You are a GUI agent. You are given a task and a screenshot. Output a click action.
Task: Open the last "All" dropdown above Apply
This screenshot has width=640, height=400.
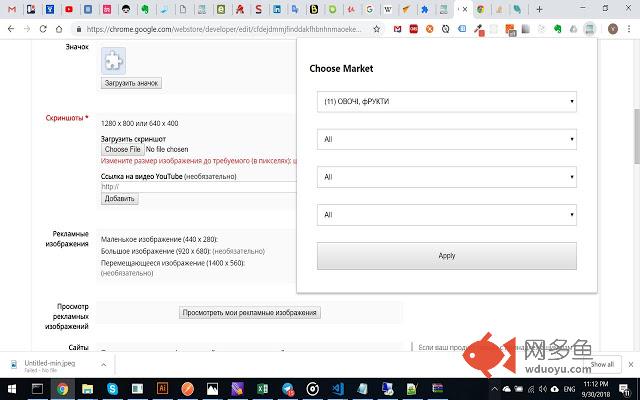[x=446, y=213]
